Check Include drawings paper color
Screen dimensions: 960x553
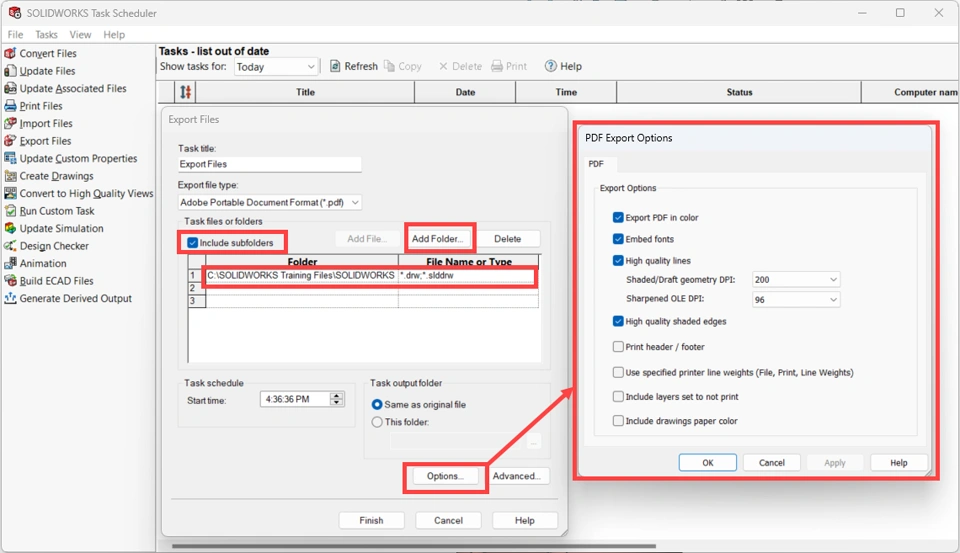[x=618, y=421]
